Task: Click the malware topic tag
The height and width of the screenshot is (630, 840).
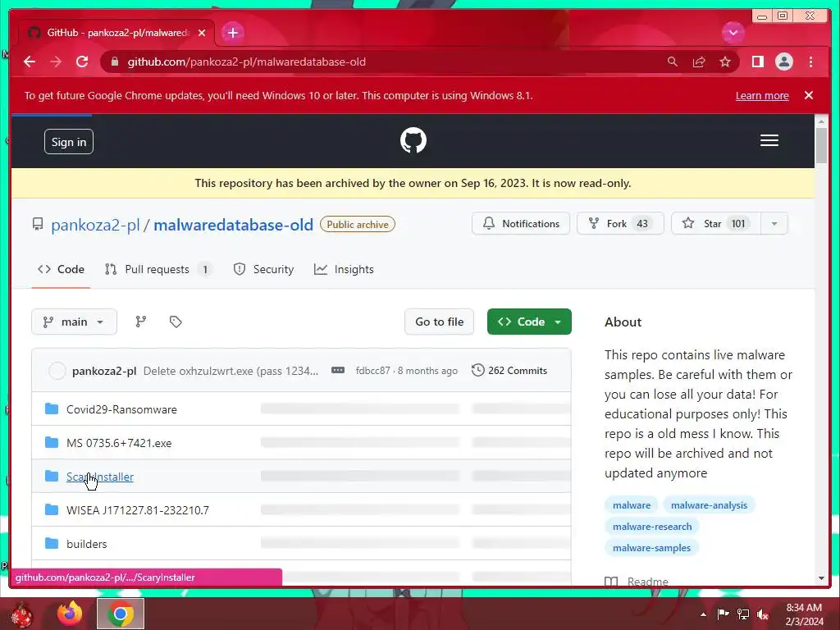Action: 632,505
